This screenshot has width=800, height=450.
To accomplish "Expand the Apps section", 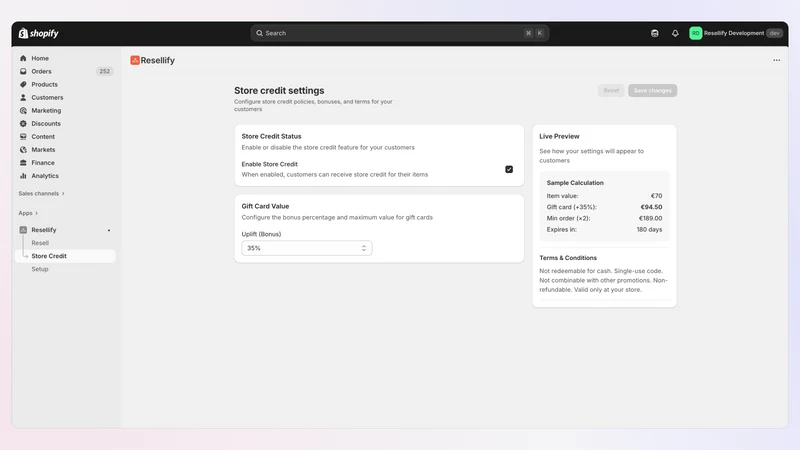I will tap(28, 213).
